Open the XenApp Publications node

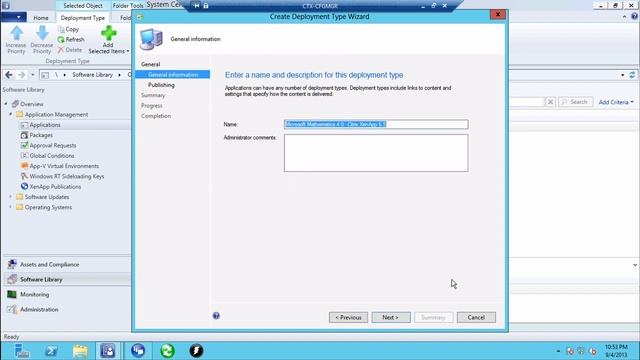coord(55,187)
